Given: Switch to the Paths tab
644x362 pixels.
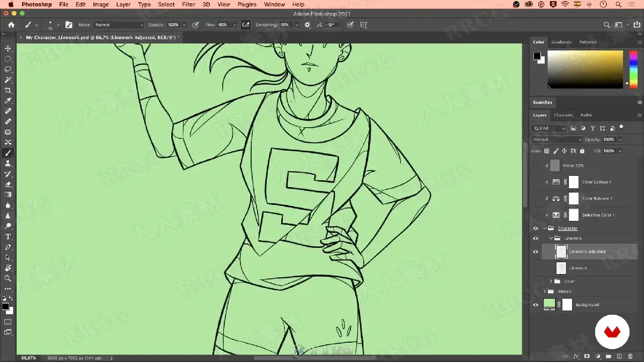Looking at the screenshot, I should [x=586, y=115].
